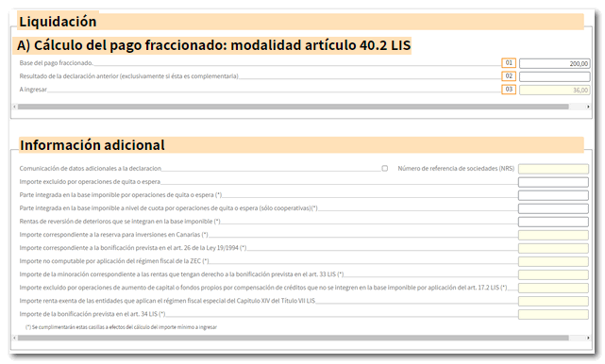Click the Información adicional horizontal scrollbar thumb

(x=294, y=338)
